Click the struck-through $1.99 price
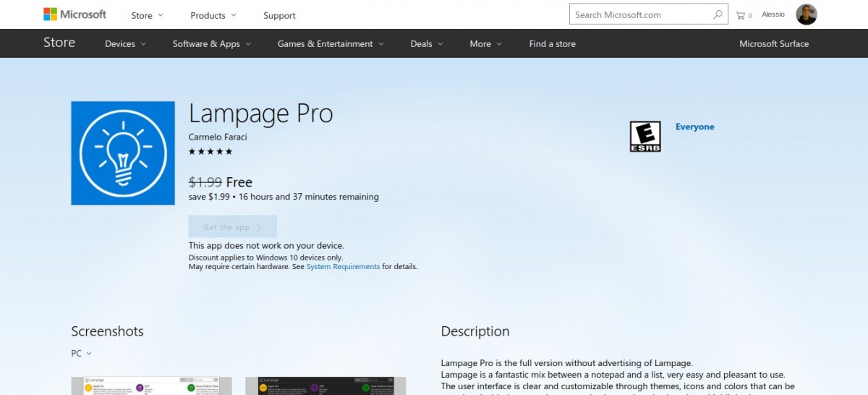This screenshot has height=395, width=868. point(205,182)
